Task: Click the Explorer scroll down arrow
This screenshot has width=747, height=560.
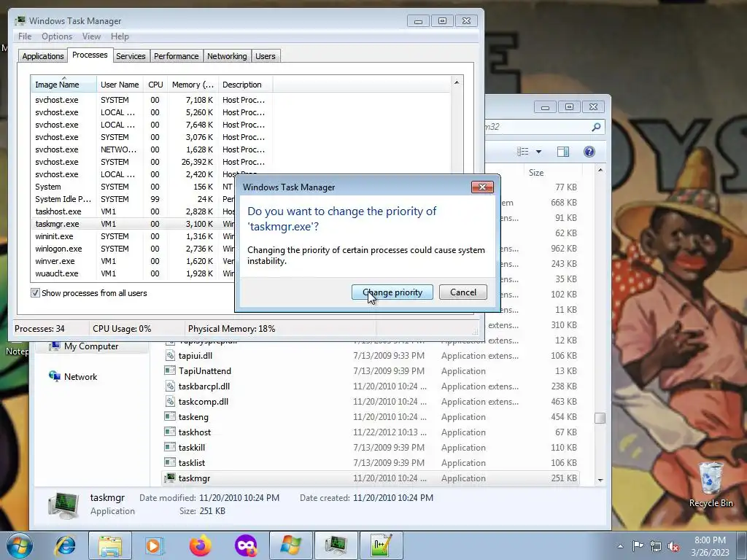Action: (600, 480)
